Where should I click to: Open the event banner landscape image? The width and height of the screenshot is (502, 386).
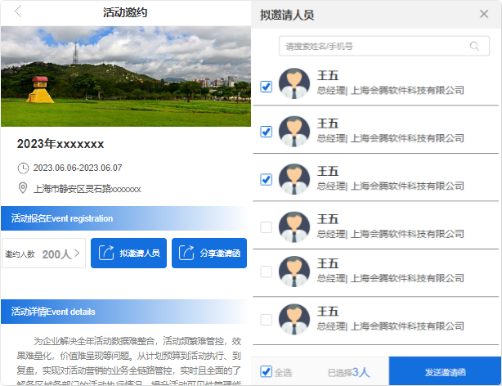pos(126,76)
